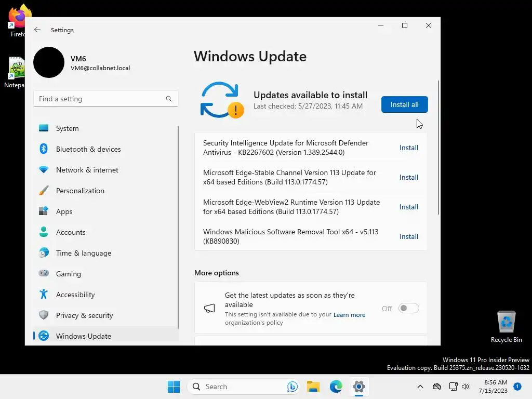Click the main content vertical scrollbar

pyautogui.click(x=438, y=148)
